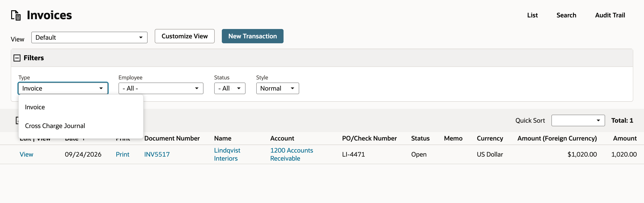Click the Customize View button
The width and height of the screenshot is (644, 203).
[x=184, y=36]
